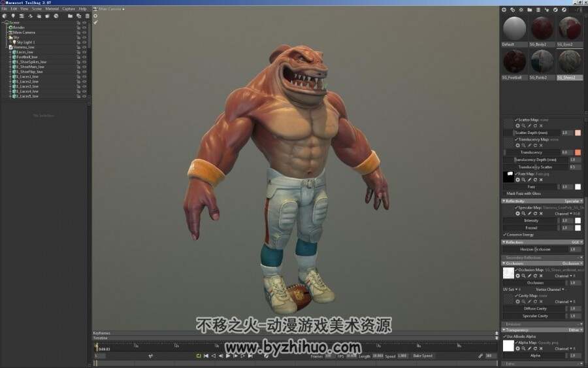Open the Occlusion model dropdown
Viewport: 588px width, 368px height.
pyautogui.click(x=572, y=263)
